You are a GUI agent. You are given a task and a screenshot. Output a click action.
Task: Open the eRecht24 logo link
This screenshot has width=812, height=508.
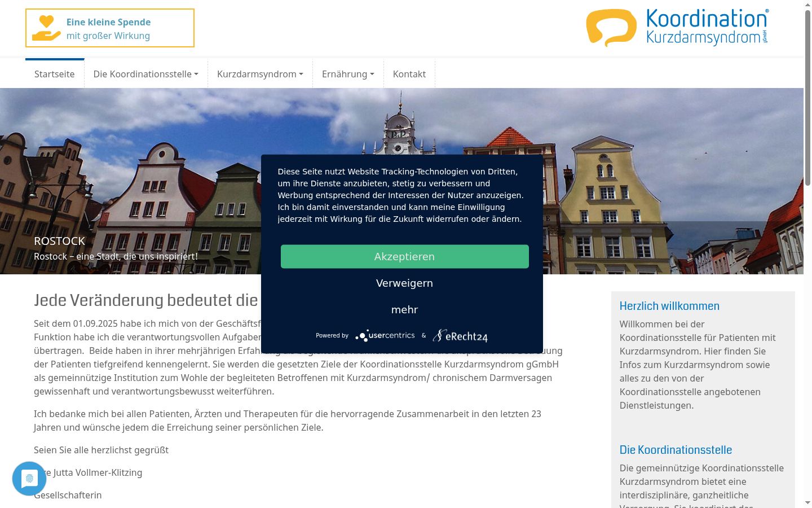[460, 336]
